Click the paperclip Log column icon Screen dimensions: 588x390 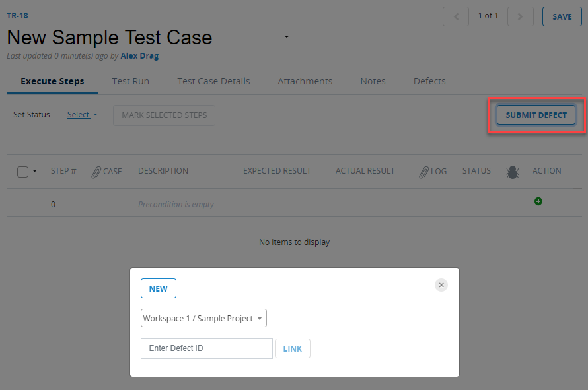click(424, 172)
